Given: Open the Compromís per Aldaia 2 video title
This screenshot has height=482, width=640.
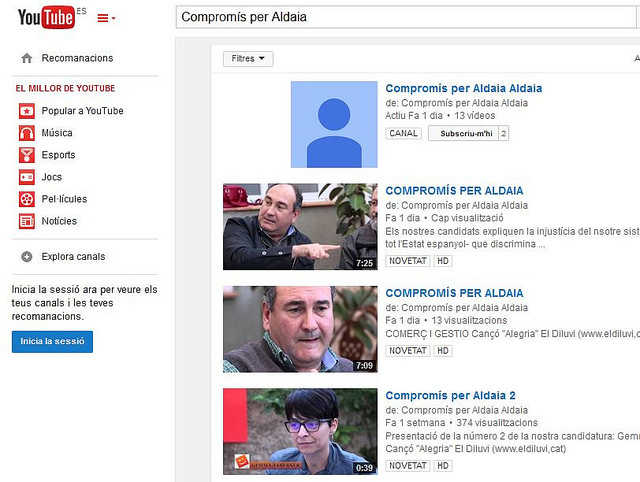Looking at the screenshot, I should click(450, 396).
